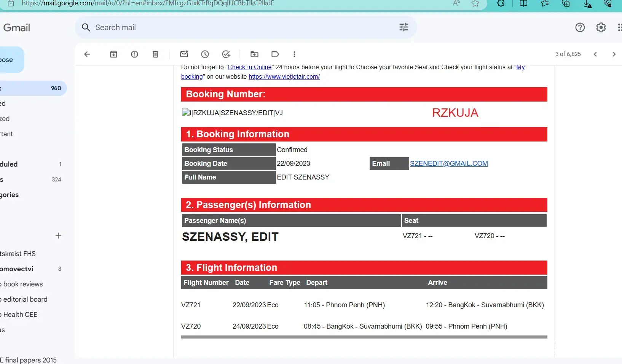
Task: Snooze this email with clock icon
Action: point(205,54)
